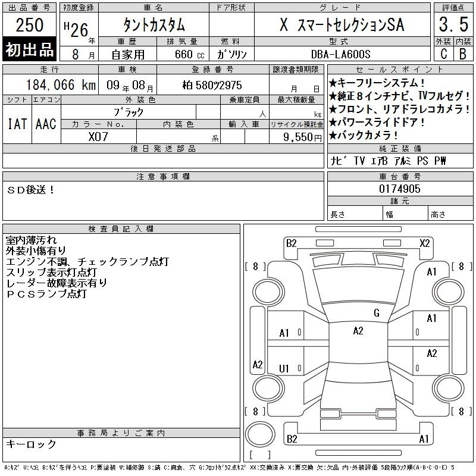The height and width of the screenshot is (476, 476).
Task: Click inspector note "ＰＣＳランプ点灯"
Action: [x=46, y=294]
